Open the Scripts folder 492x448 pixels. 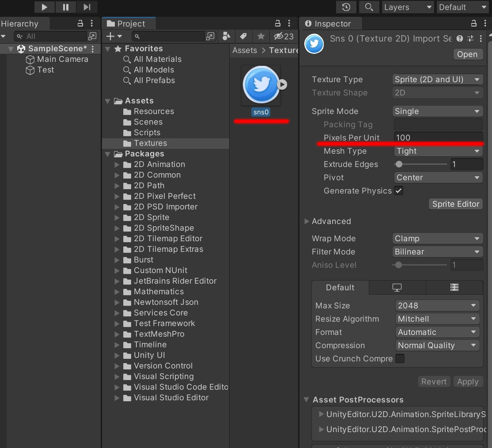pos(141,133)
